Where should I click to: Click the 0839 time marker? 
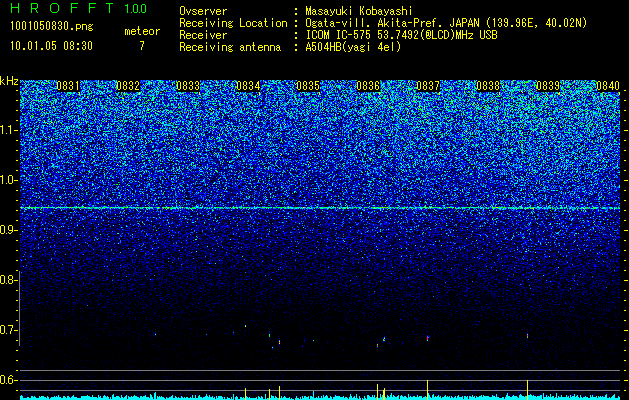[548, 85]
